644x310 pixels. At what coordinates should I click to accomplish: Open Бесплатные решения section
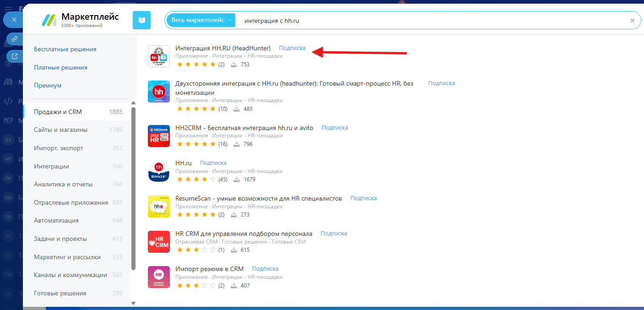pos(65,49)
